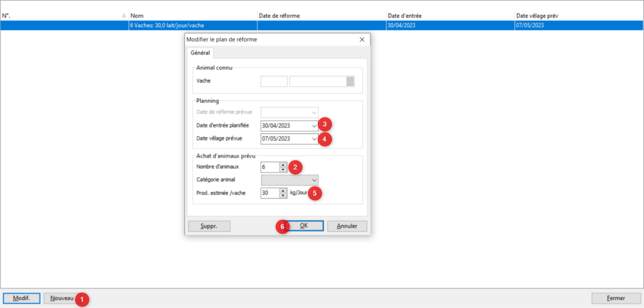644x308 pixels.
Task: Sort by Date de réforme column header
Action: coord(321,16)
